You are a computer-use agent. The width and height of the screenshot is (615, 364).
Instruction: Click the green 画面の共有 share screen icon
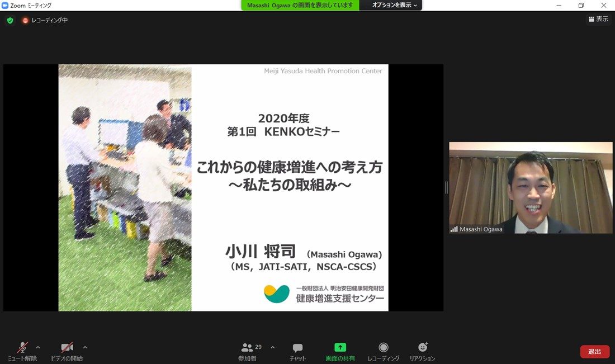[x=340, y=347]
